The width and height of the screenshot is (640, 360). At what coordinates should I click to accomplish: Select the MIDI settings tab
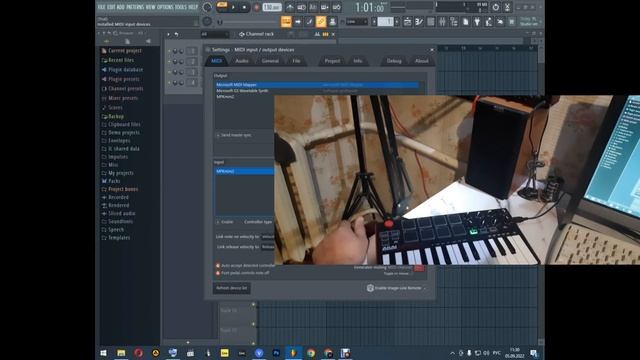click(216, 61)
